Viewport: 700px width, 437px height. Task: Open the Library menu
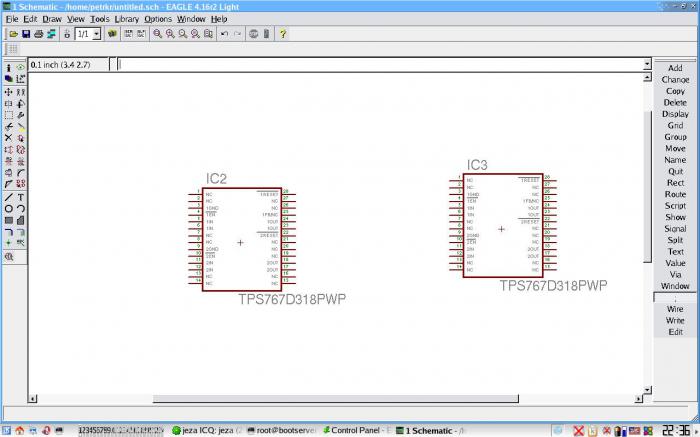(x=127, y=19)
